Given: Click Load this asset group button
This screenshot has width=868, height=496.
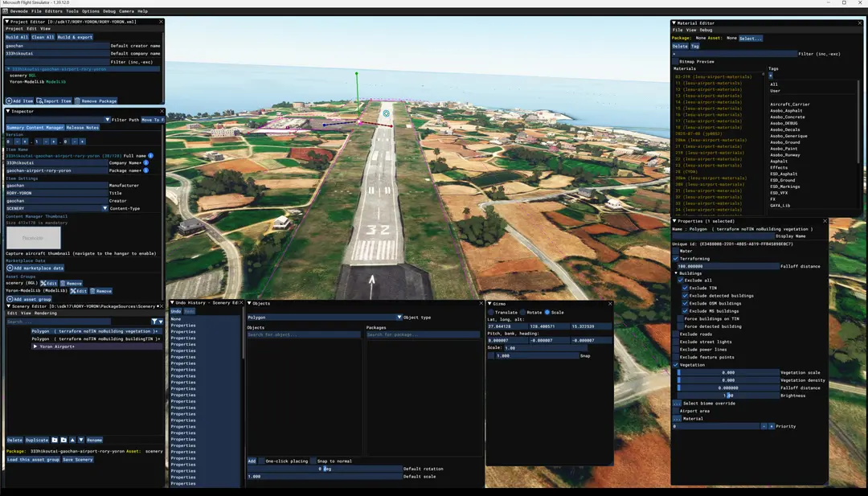Looking at the screenshot, I should 33,460.
